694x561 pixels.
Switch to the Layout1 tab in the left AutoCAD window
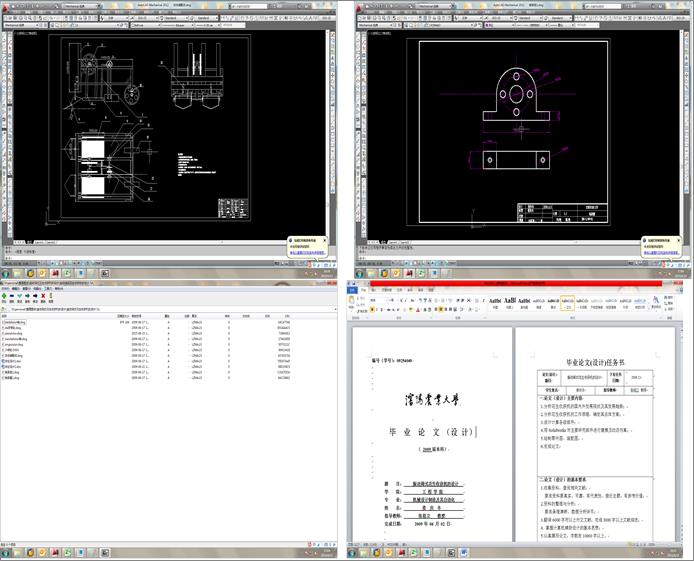point(39,242)
